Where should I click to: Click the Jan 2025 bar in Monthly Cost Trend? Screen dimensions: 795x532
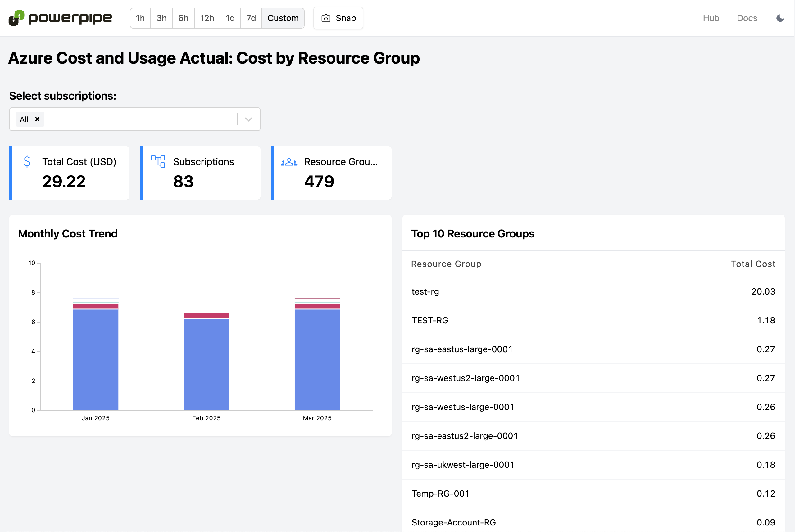95,356
